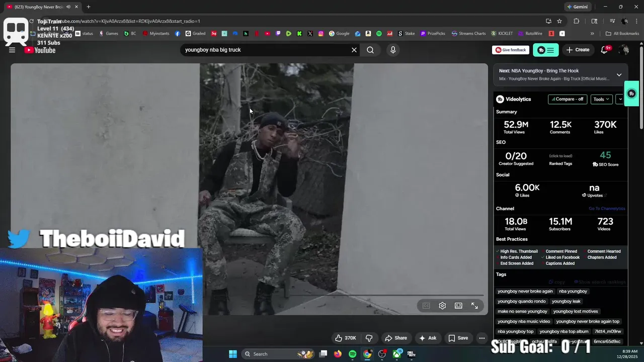Open the extra dropdown arrow beside Tools

[x=620, y=99]
